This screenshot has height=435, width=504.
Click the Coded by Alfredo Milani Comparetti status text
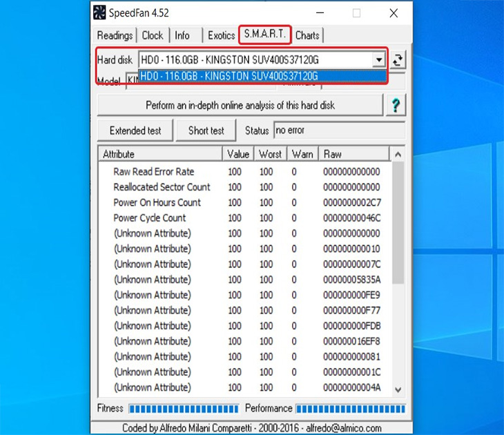pos(252,428)
